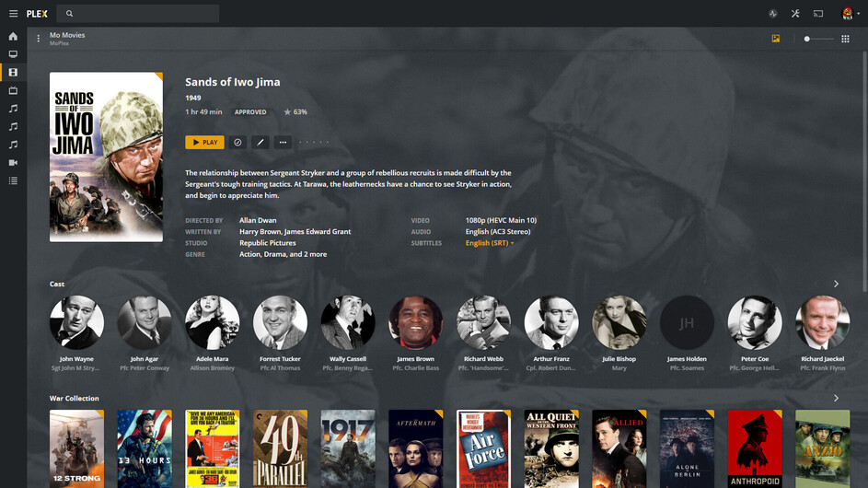Click the Cast to device icon
The image size is (868, 488).
818,13
